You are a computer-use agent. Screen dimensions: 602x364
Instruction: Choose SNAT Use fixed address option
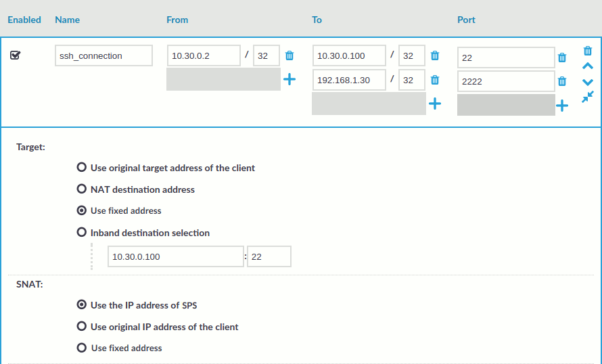click(82, 348)
